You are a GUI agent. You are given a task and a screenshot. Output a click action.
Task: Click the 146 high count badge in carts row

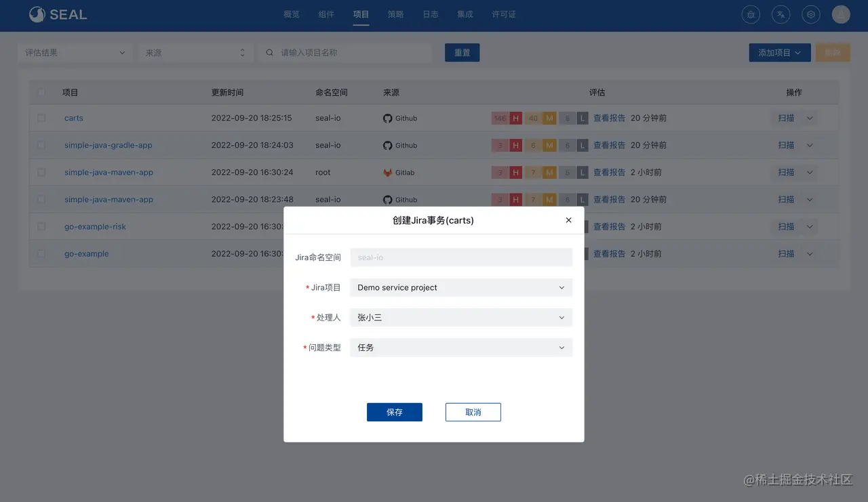pos(500,118)
